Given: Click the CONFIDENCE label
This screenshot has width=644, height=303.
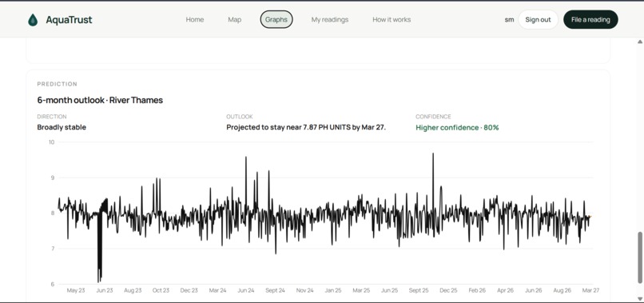Looking at the screenshot, I should [x=433, y=117].
